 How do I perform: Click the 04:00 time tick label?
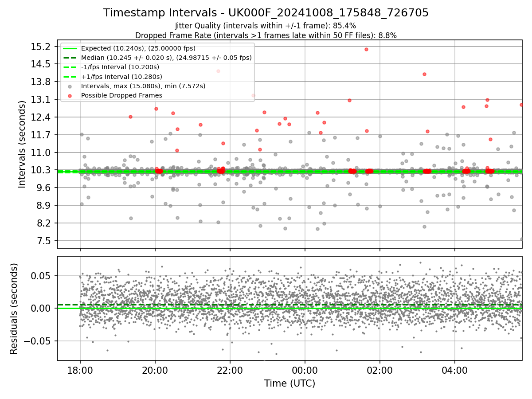coord(455,370)
